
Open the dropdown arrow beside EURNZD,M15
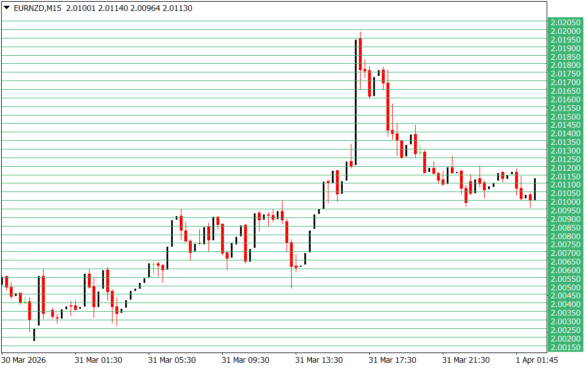click(6, 8)
